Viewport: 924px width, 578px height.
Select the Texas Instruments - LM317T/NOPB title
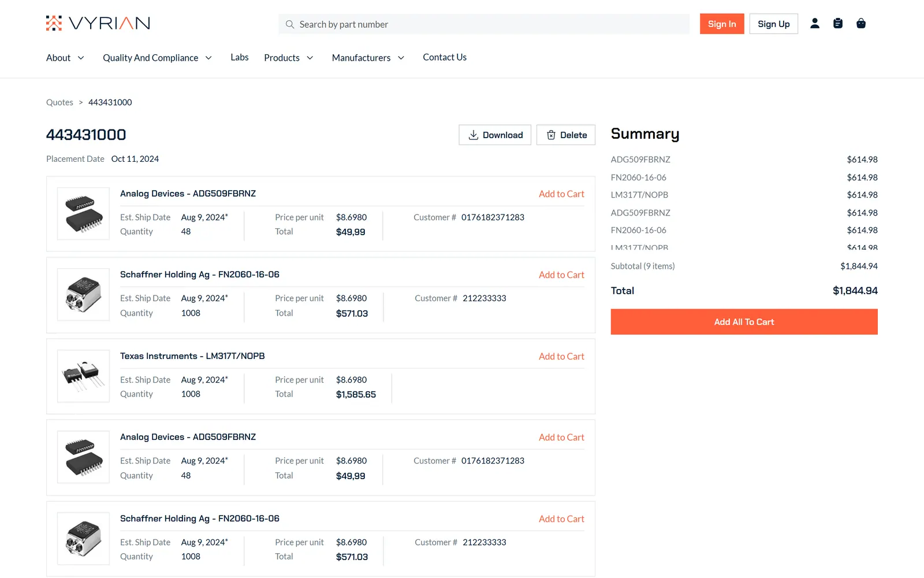pos(192,356)
